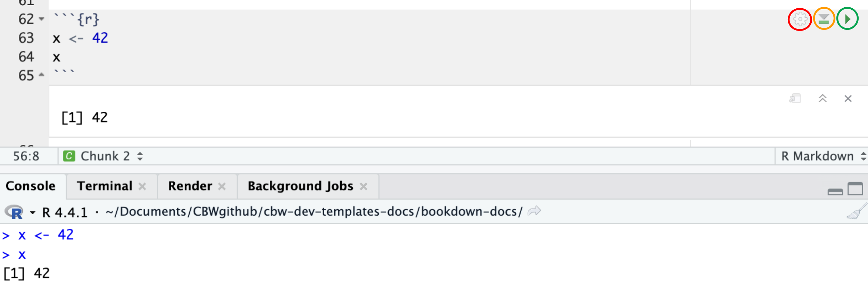The height and width of the screenshot is (285, 868).
Task: Collapse the chunk output with the double chevrons
Action: coord(822,98)
